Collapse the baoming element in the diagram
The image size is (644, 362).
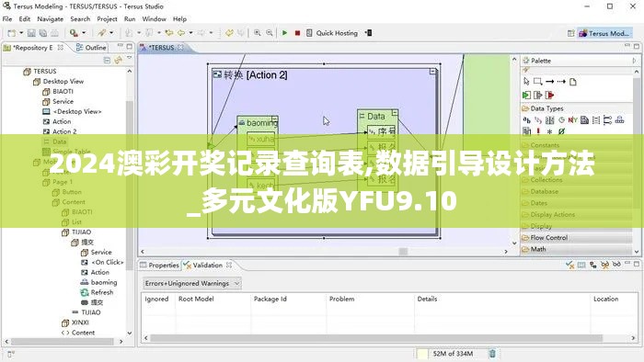tap(274, 119)
